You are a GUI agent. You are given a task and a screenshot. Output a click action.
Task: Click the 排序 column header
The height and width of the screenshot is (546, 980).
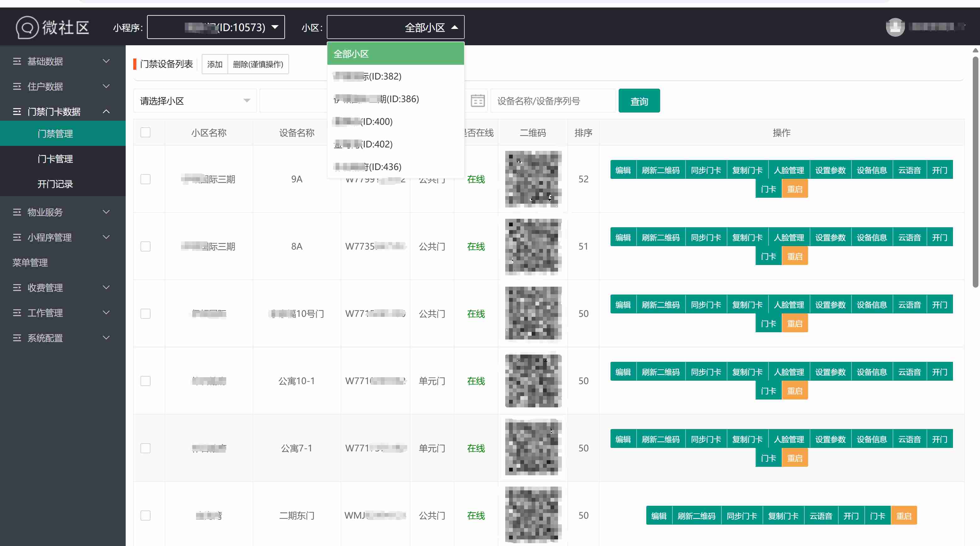(x=583, y=132)
